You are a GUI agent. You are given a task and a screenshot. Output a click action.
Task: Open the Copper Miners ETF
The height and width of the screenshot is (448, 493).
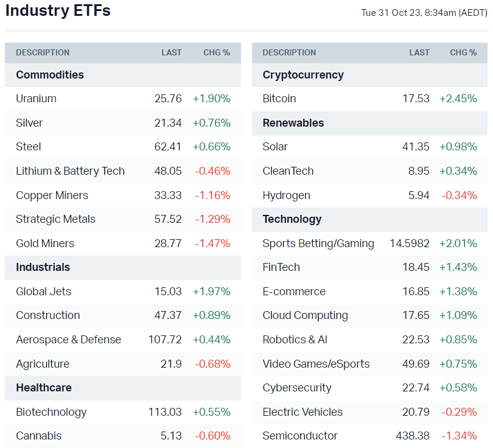point(52,195)
